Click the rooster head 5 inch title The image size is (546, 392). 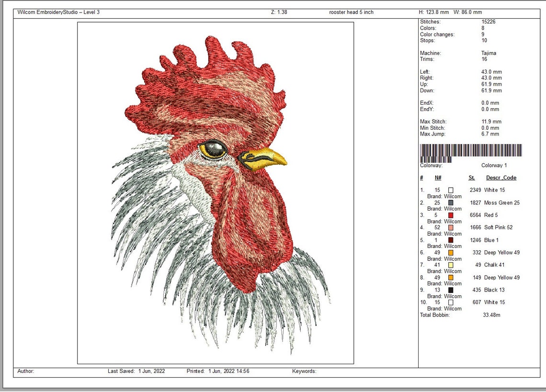352,12
